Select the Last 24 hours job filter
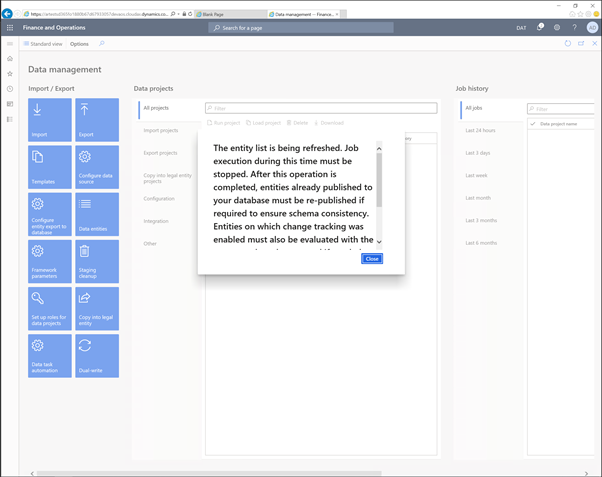 (x=481, y=130)
